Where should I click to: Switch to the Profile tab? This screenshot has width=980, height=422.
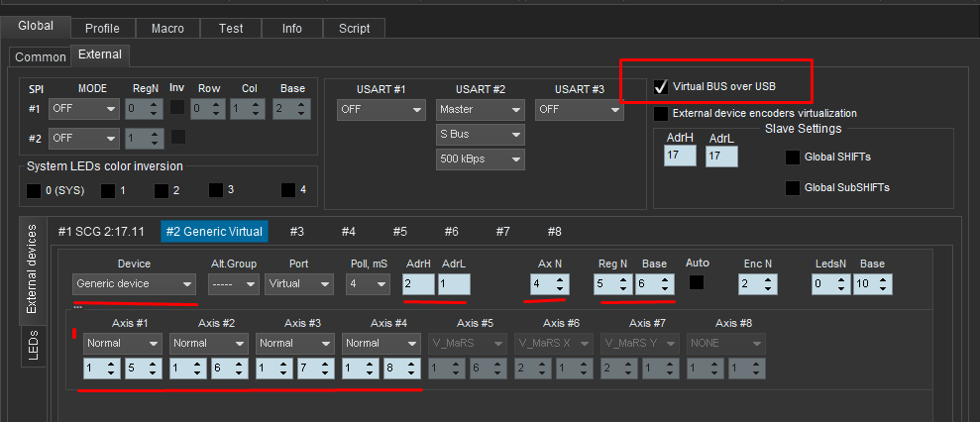(102, 29)
